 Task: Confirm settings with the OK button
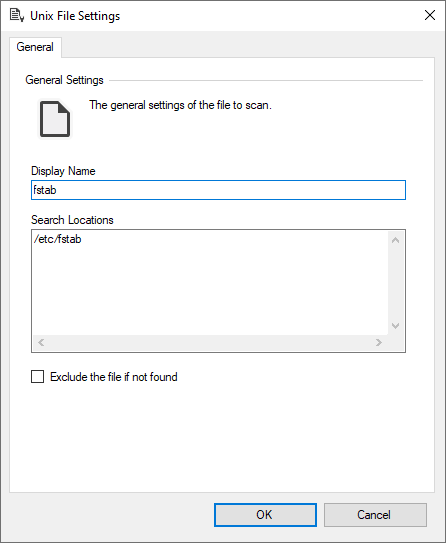point(265,515)
